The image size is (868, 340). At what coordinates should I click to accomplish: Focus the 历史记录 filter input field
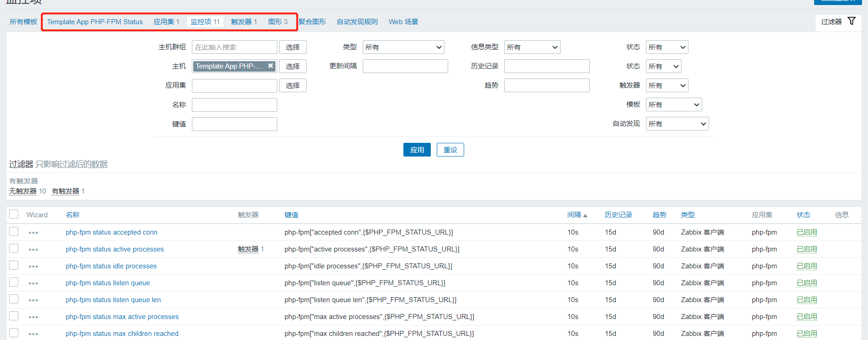[x=547, y=66]
